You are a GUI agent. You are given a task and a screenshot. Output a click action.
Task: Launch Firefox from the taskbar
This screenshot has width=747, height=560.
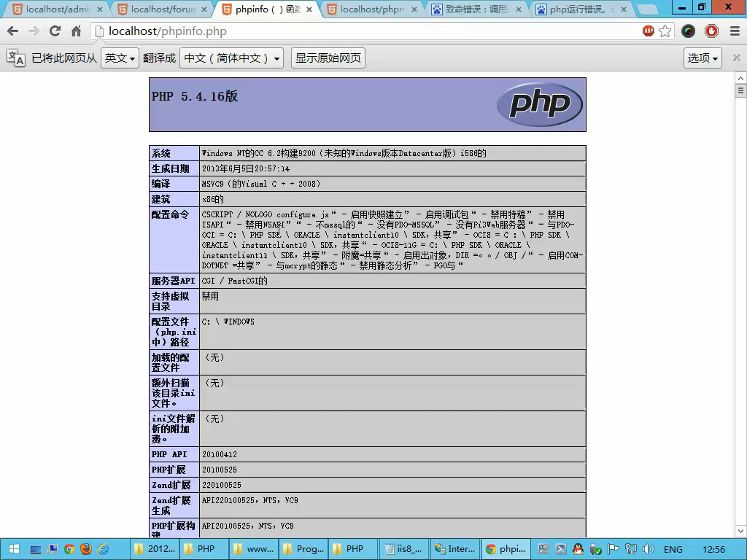pyautogui.click(x=86, y=550)
